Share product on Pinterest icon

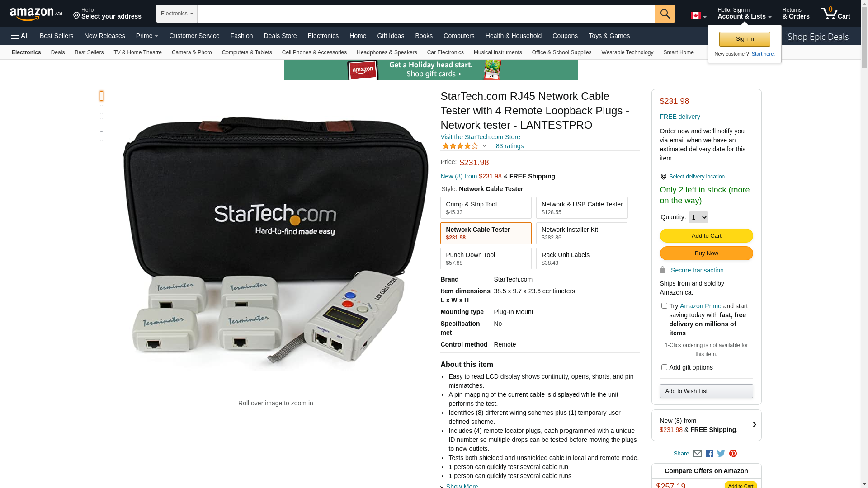tap(733, 454)
